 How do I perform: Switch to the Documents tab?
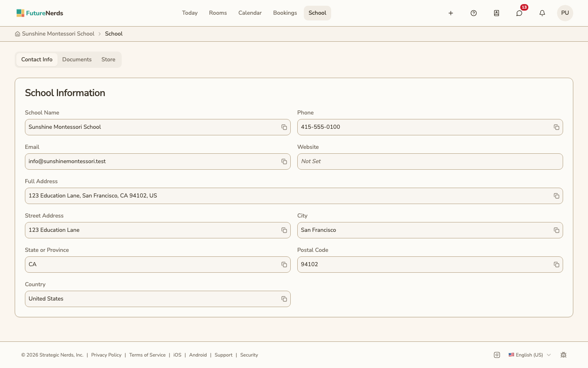pos(77,60)
